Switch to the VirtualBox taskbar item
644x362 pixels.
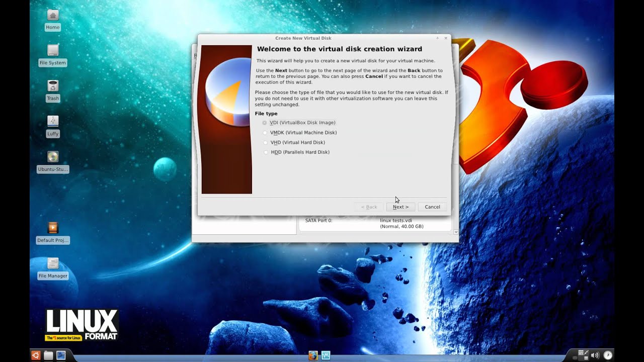[326, 355]
